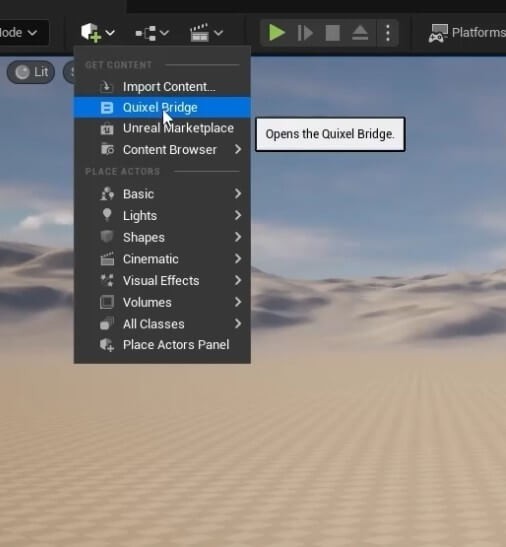506x547 pixels.
Task: Expand the Cinematic chevron arrow
Action: (x=238, y=258)
